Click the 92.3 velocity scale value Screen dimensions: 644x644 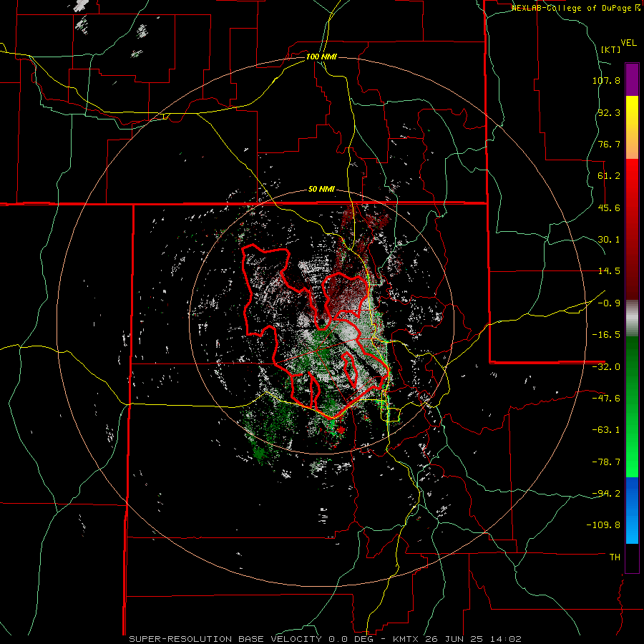[609, 112]
